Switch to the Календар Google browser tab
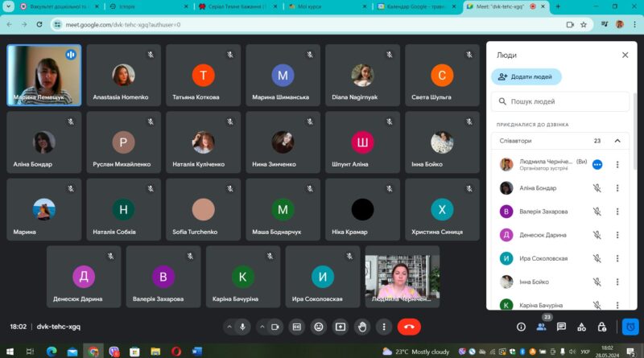This screenshot has width=644, height=358. point(416,6)
